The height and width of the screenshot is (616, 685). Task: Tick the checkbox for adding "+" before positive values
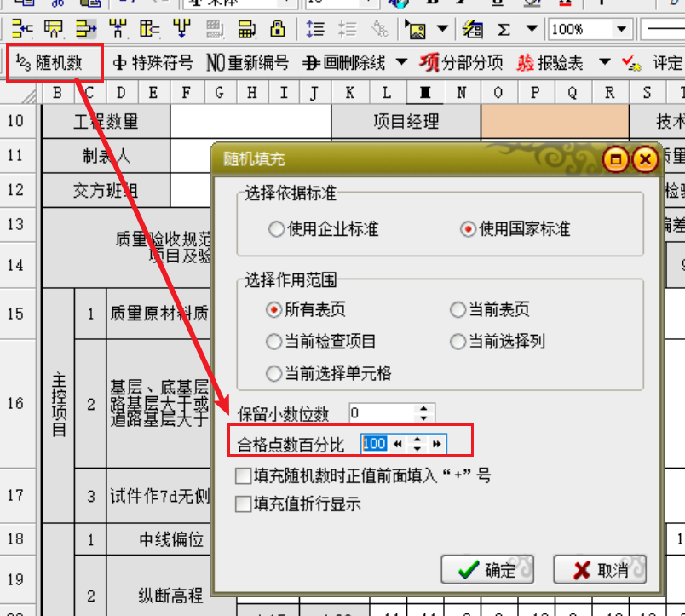(244, 475)
